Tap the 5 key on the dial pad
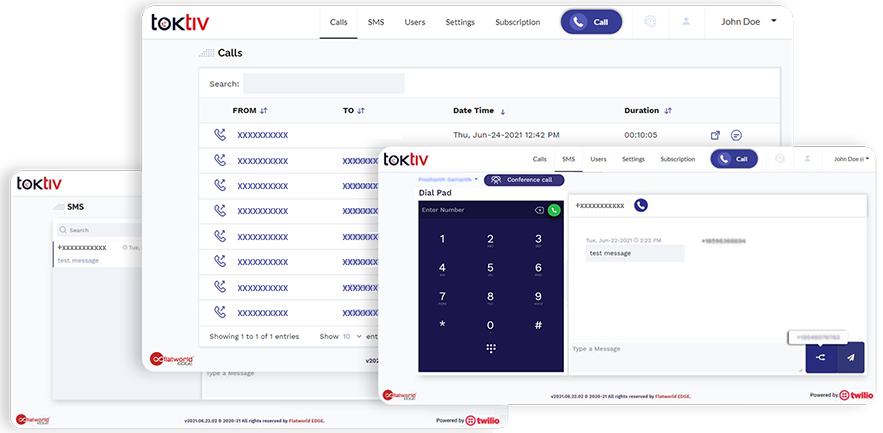883x433 pixels. click(490, 269)
